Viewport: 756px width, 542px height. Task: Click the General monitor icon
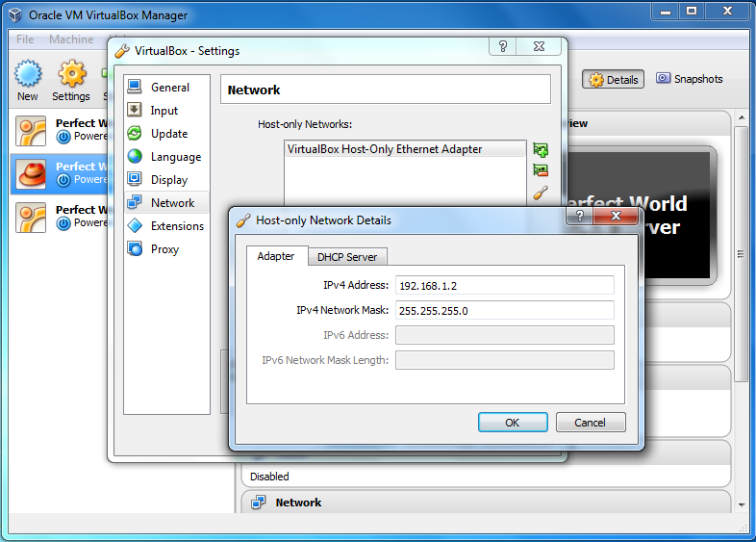click(135, 87)
